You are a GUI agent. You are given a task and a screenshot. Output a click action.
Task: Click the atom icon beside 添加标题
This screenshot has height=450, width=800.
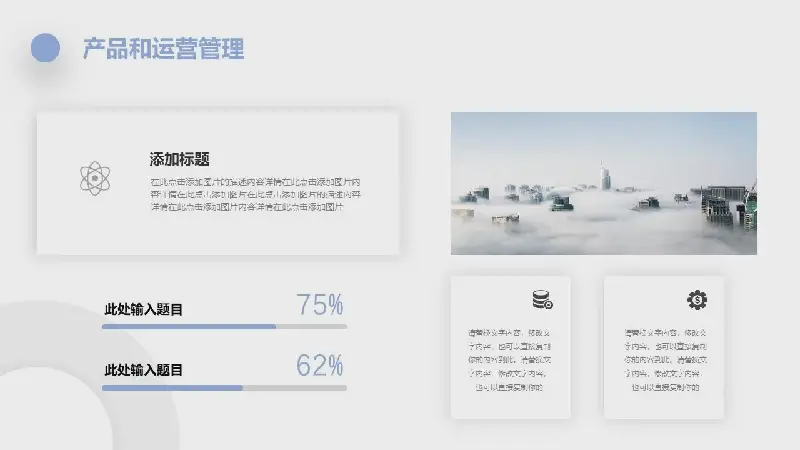coord(94,179)
